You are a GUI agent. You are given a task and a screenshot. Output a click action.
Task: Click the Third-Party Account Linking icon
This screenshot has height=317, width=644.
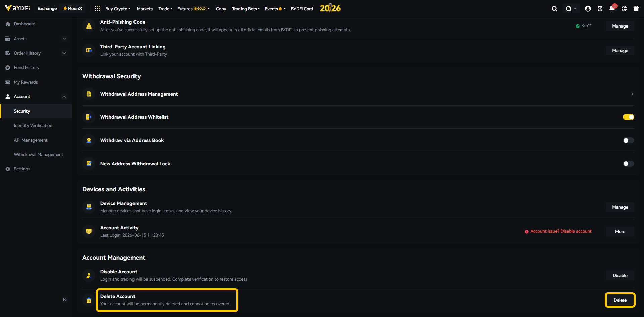(x=89, y=50)
